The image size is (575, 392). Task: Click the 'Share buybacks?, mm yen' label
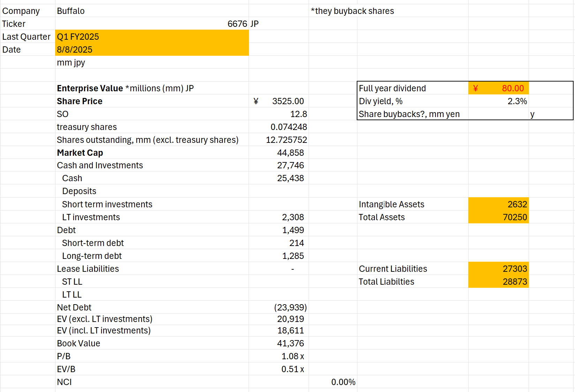pyautogui.click(x=413, y=114)
